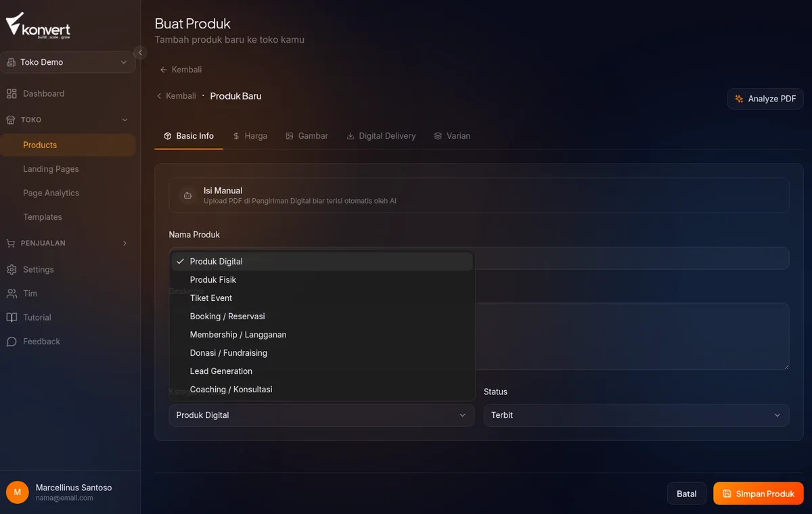Screen dimensions: 812x514
Task: Click the Kembali link with left arrow
Action: pyautogui.click(x=181, y=70)
